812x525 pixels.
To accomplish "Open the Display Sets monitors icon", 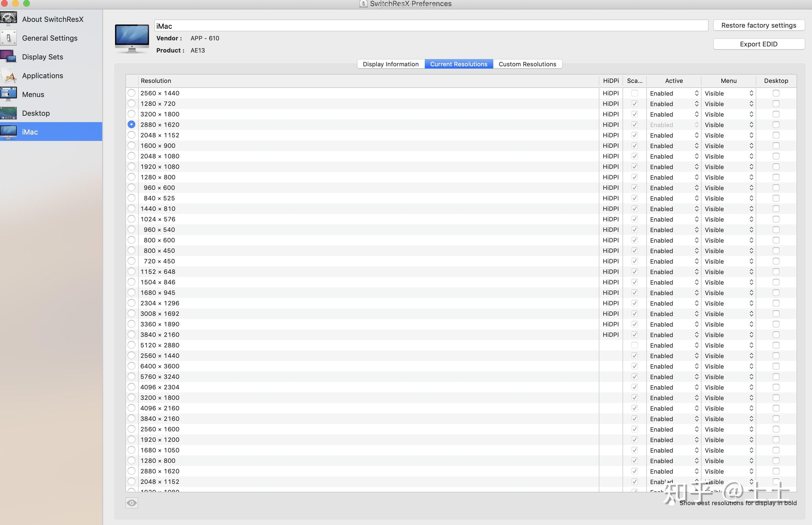I will [9, 57].
